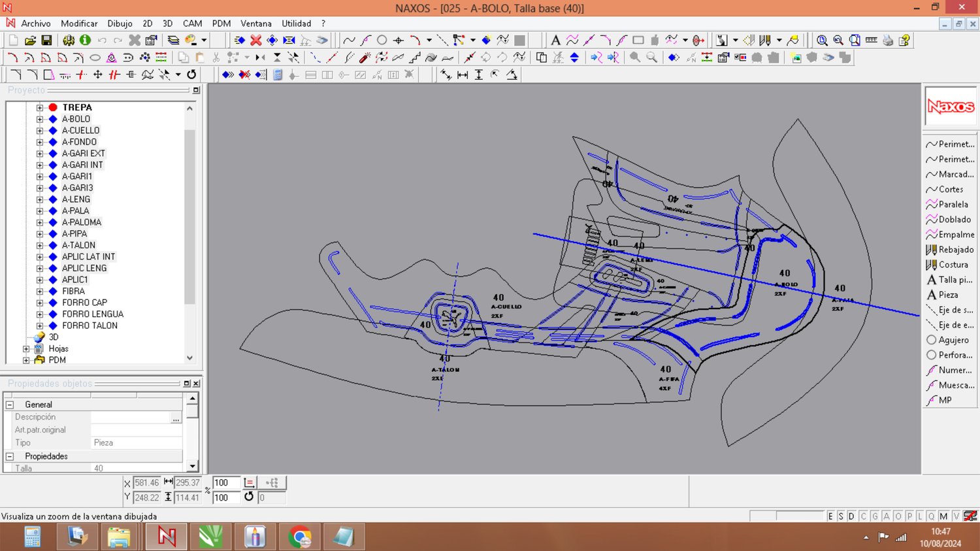The image size is (980, 551).
Task: Click the ellipsis button beside Descripción
Action: click(176, 418)
